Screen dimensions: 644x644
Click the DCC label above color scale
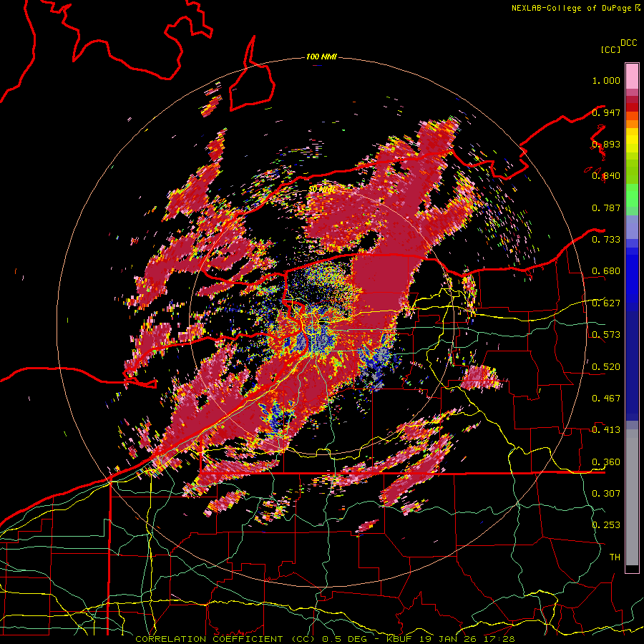pyautogui.click(x=628, y=43)
